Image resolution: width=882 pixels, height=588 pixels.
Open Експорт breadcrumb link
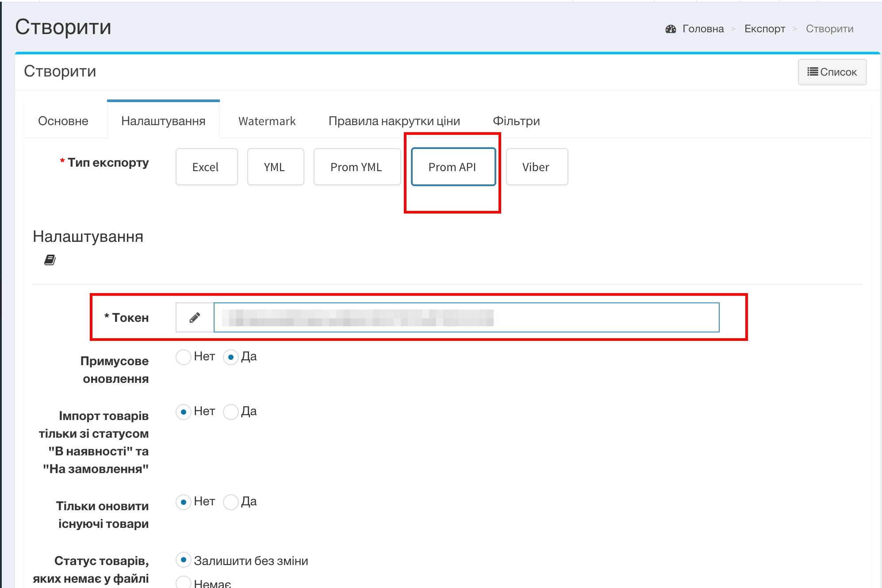coord(764,29)
